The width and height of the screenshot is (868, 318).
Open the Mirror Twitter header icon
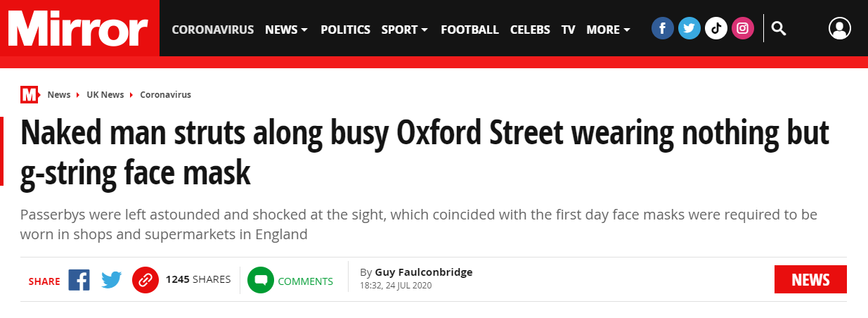pos(689,28)
